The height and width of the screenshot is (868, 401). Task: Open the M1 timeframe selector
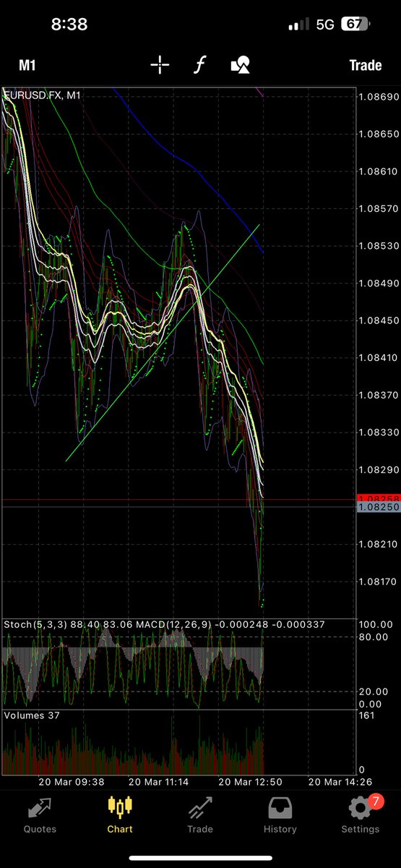point(27,66)
